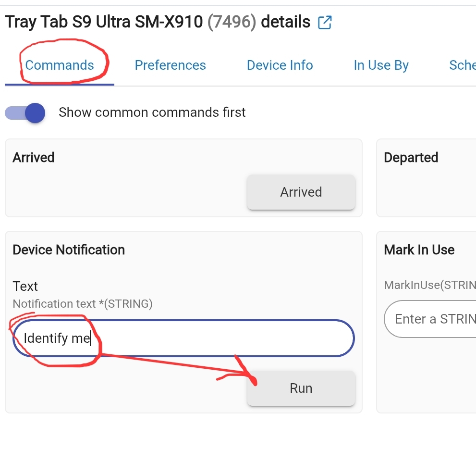
Task: Click the Device Notification card heading
Action: click(x=69, y=250)
